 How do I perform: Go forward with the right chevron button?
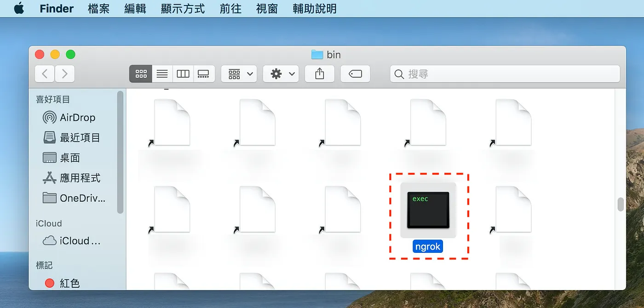(x=65, y=74)
